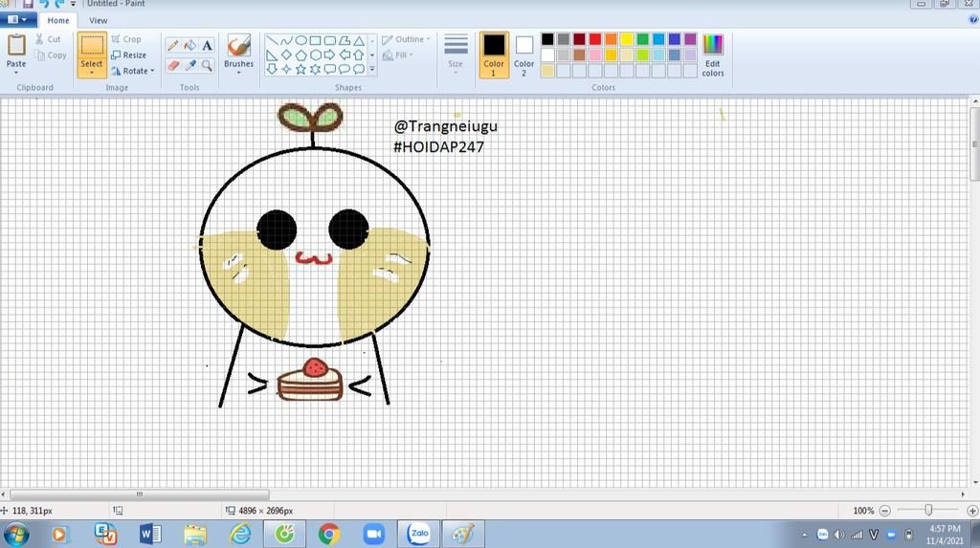Choose the Pentagon shape
The height and width of the screenshot is (548, 980).
(301, 55)
